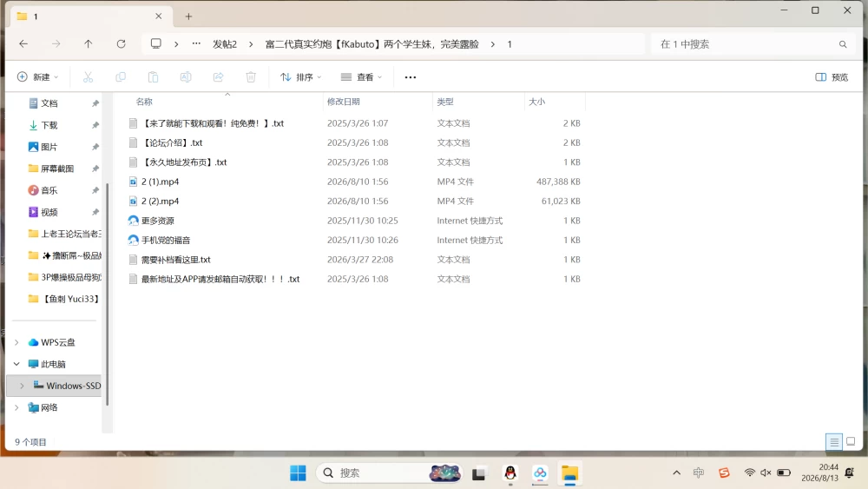Viewport: 868px width, 489px height.
Task: Click the navigation pane vertical scrollbar
Action: pos(108,294)
